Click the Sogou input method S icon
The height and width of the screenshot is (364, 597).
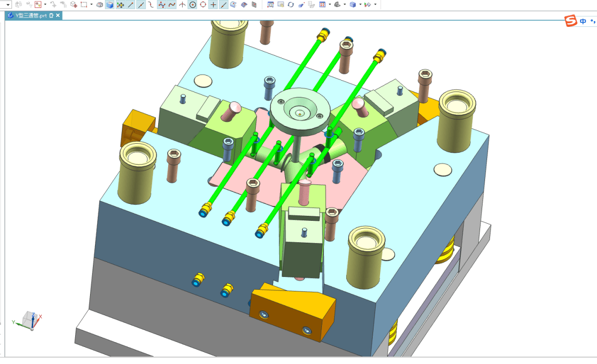coord(570,21)
